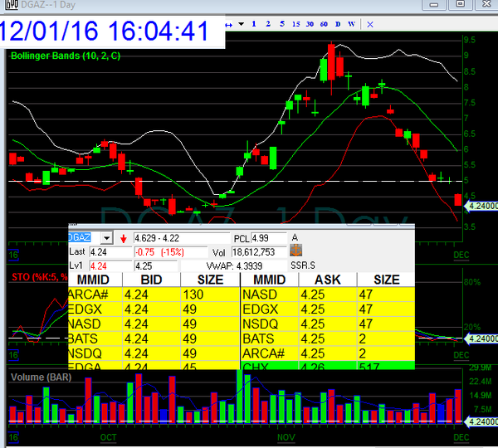
Task: Choose the Daily (D) timeframe
Action: click(x=336, y=23)
